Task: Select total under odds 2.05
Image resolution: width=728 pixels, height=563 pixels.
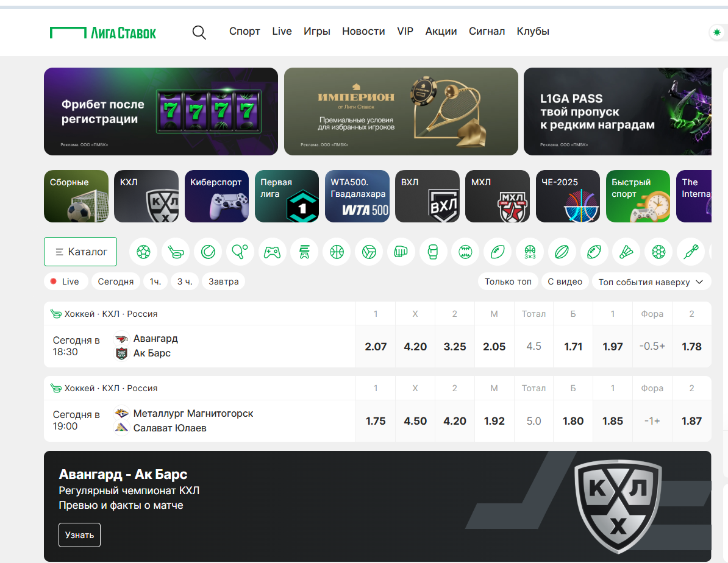Action: point(494,346)
